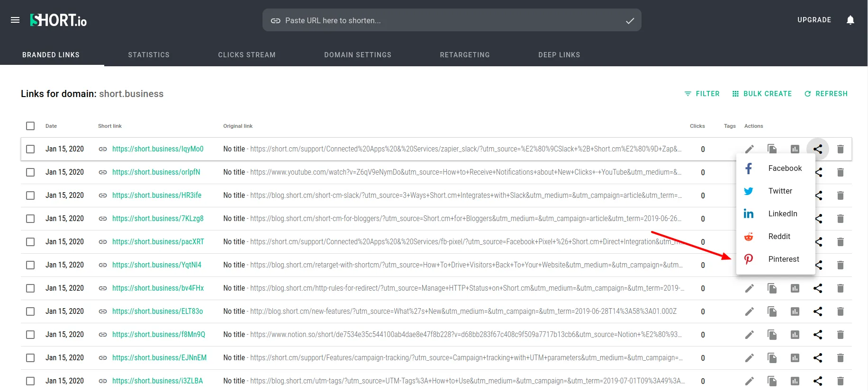Open the Deep Links tab
The width and height of the screenshot is (868, 391).
coord(559,55)
